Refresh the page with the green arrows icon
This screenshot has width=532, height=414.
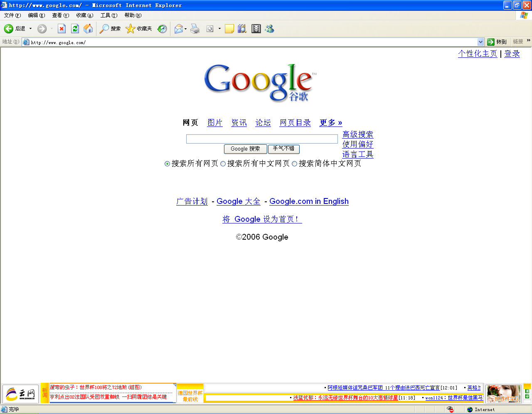pos(75,29)
